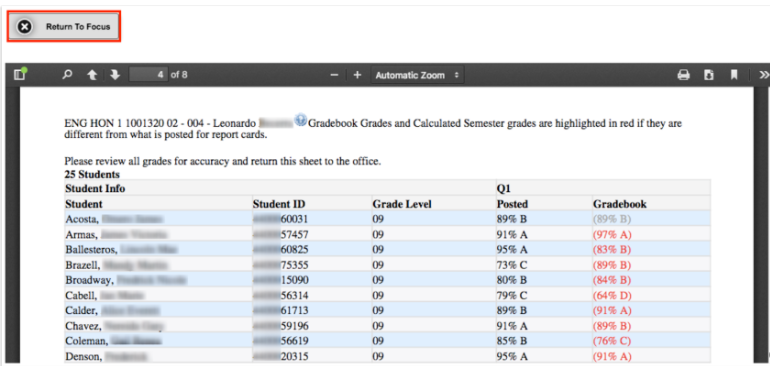This screenshot has height=366, width=770.
Task: Click the page number field showing 4
Action: 148,75
